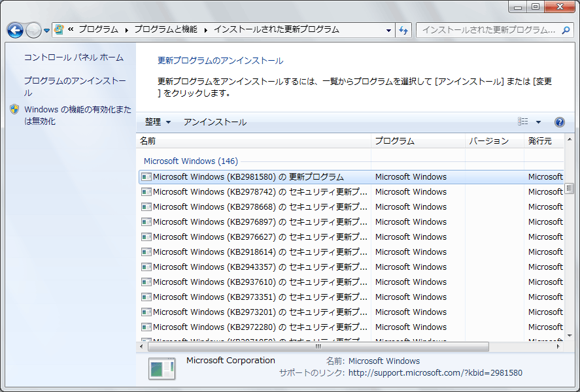
Task: Open help with the blue question icon
Action: point(559,122)
